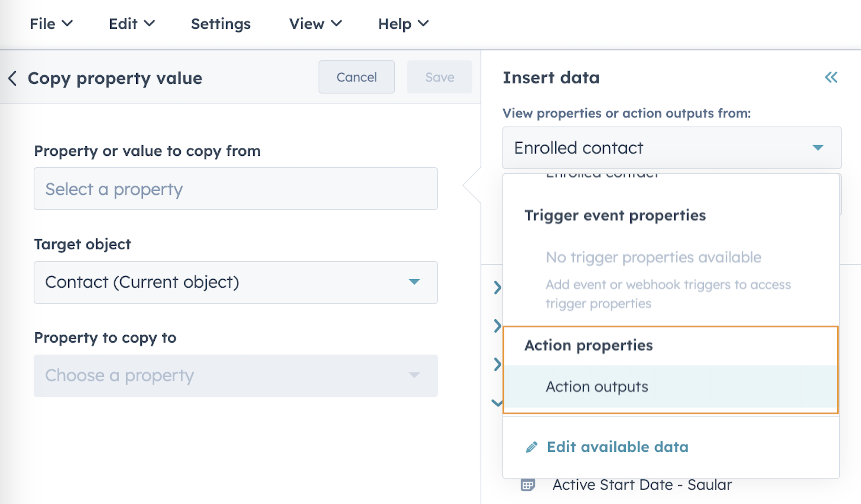Collapse Insert data panel with double chevron

pos(831,77)
